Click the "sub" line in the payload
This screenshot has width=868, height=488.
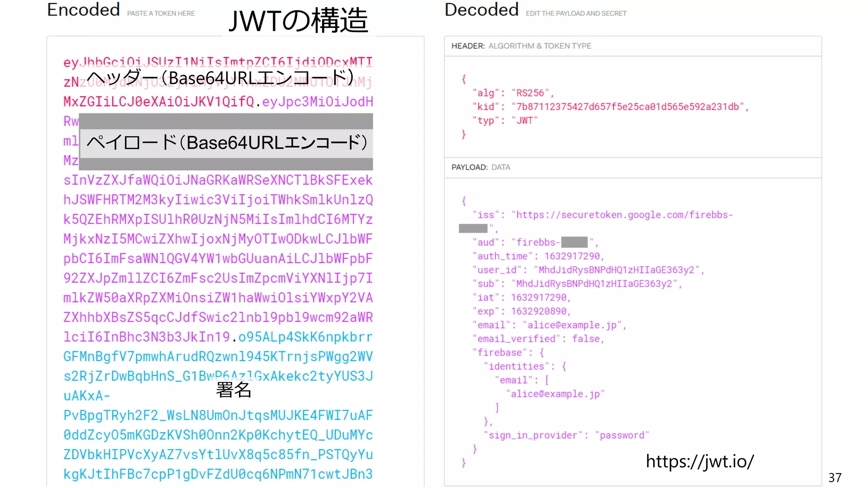[x=577, y=284]
